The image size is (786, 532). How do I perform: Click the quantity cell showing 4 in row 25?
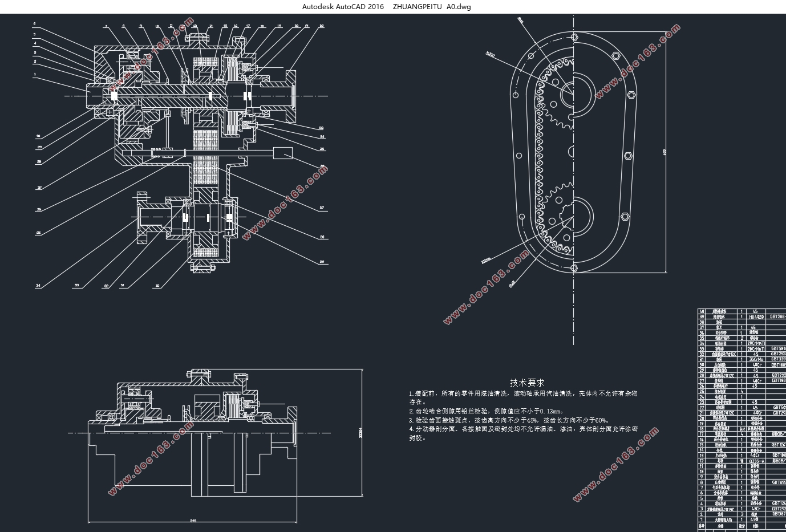click(741, 391)
